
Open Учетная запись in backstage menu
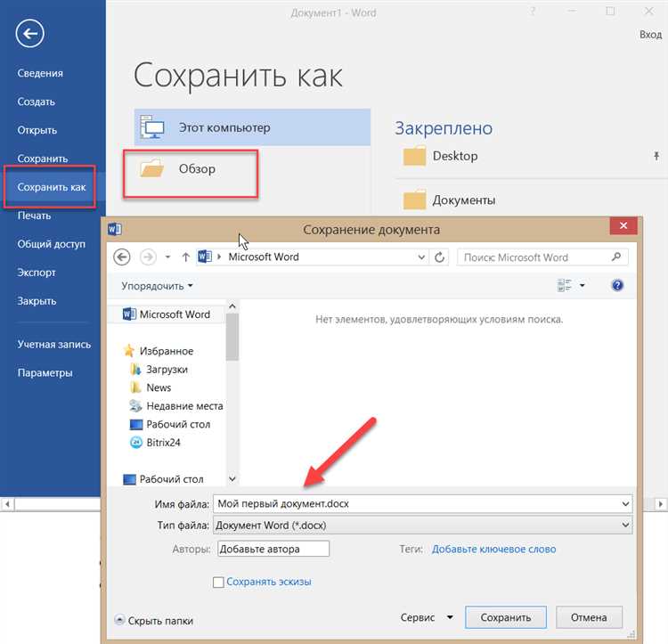tap(54, 344)
